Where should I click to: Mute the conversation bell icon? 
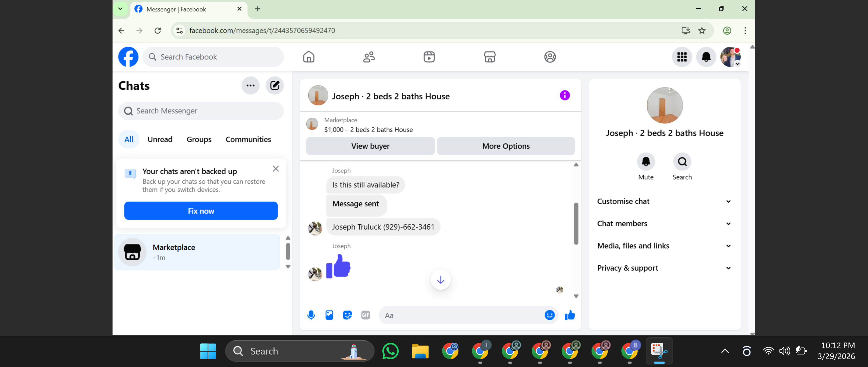(646, 162)
